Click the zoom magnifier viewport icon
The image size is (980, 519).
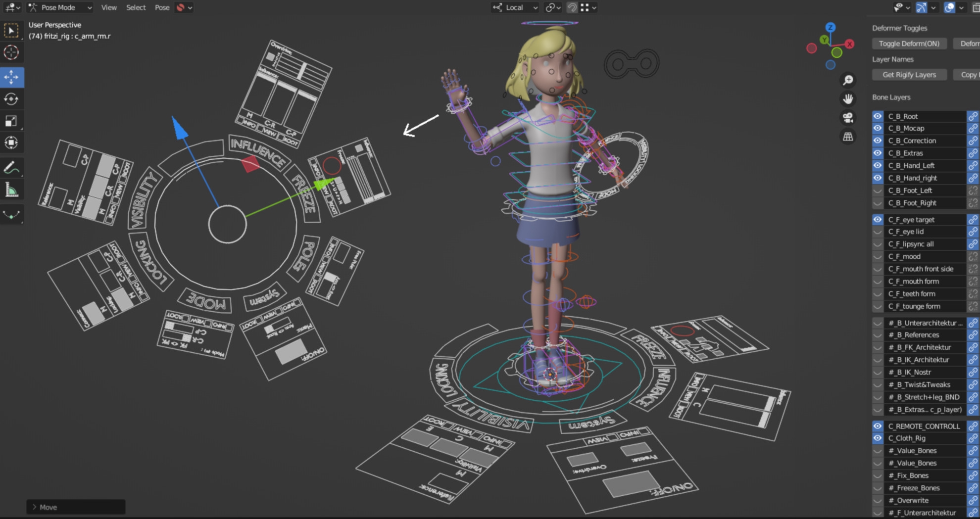click(x=848, y=80)
